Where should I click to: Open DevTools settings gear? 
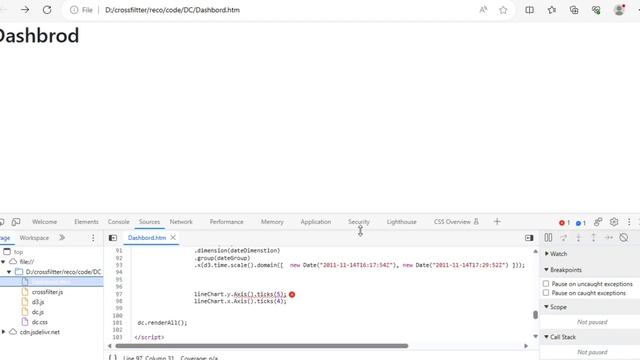click(x=614, y=222)
